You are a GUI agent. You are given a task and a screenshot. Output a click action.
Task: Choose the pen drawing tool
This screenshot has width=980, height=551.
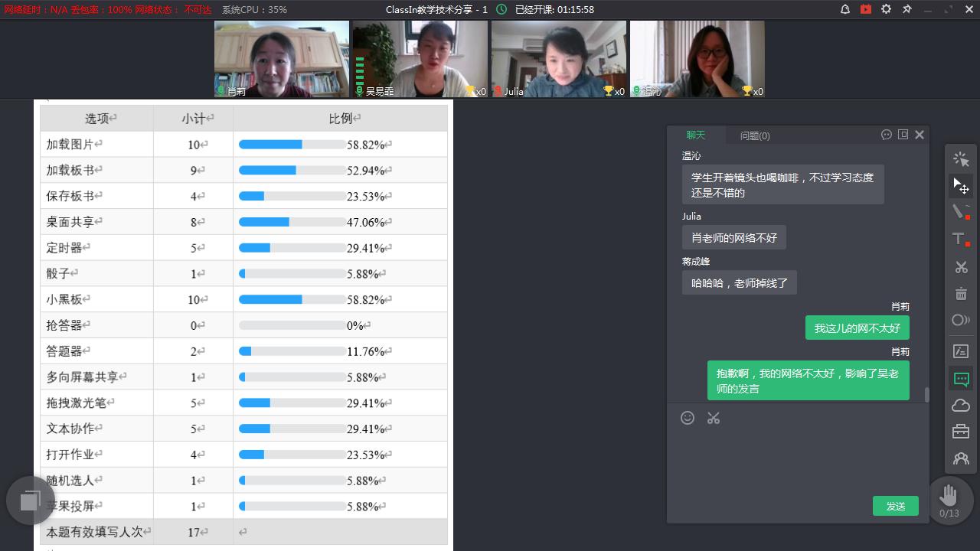(x=961, y=212)
